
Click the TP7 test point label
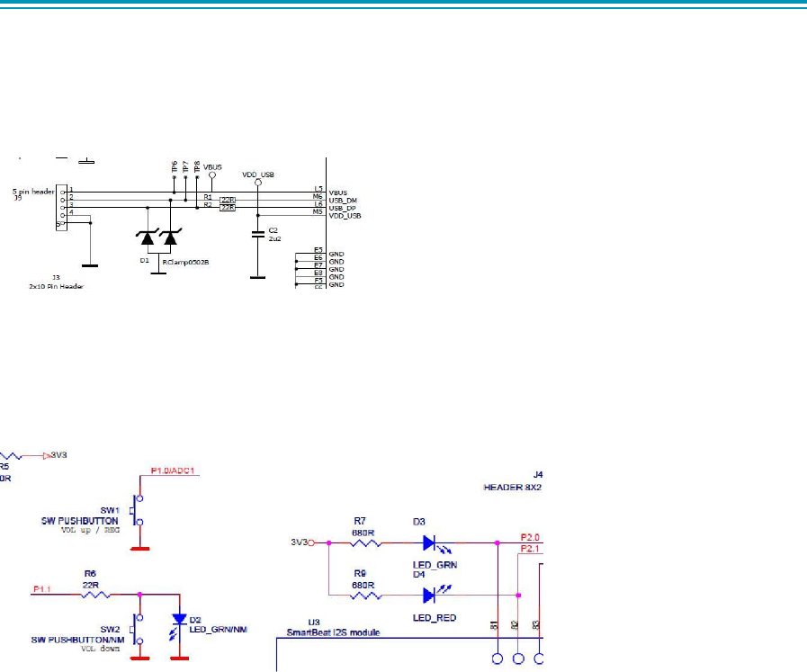185,166
